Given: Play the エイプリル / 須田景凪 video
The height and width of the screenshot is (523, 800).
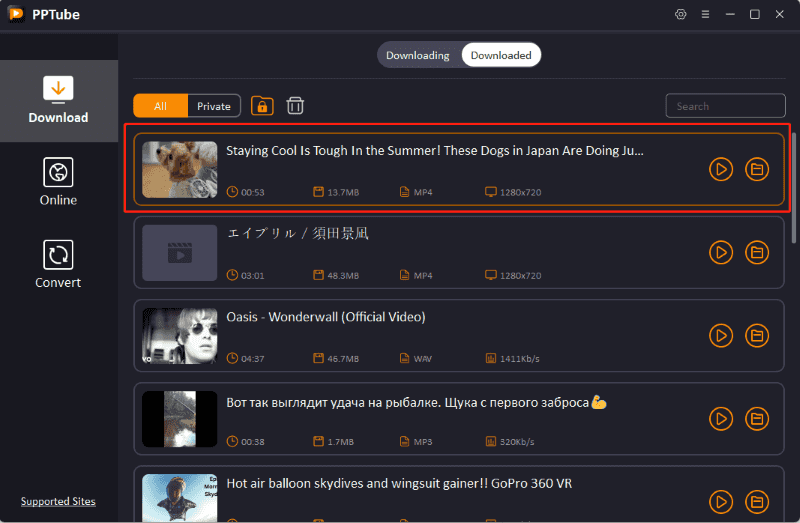Looking at the screenshot, I should (x=721, y=253).
